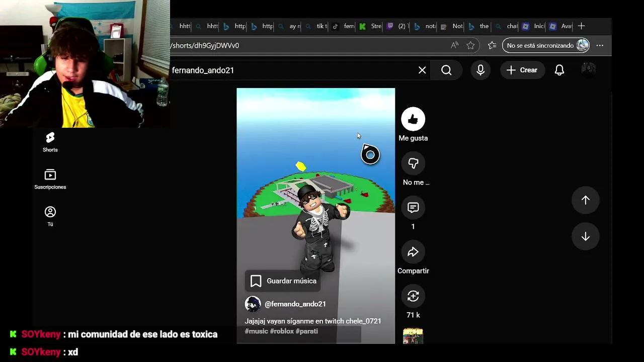
Task: Switch to the cha search tab
Action: pos(506,26)
